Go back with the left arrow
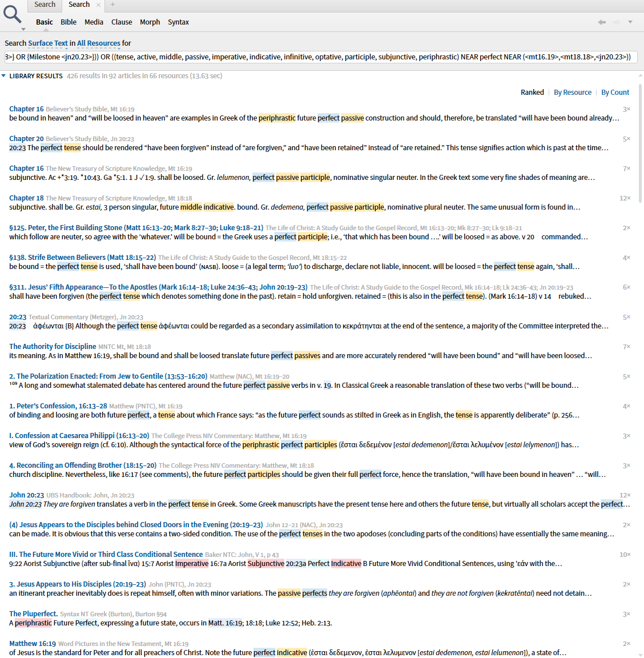Image resolution: width=644 pixels, height=658 pixels. 602,22
